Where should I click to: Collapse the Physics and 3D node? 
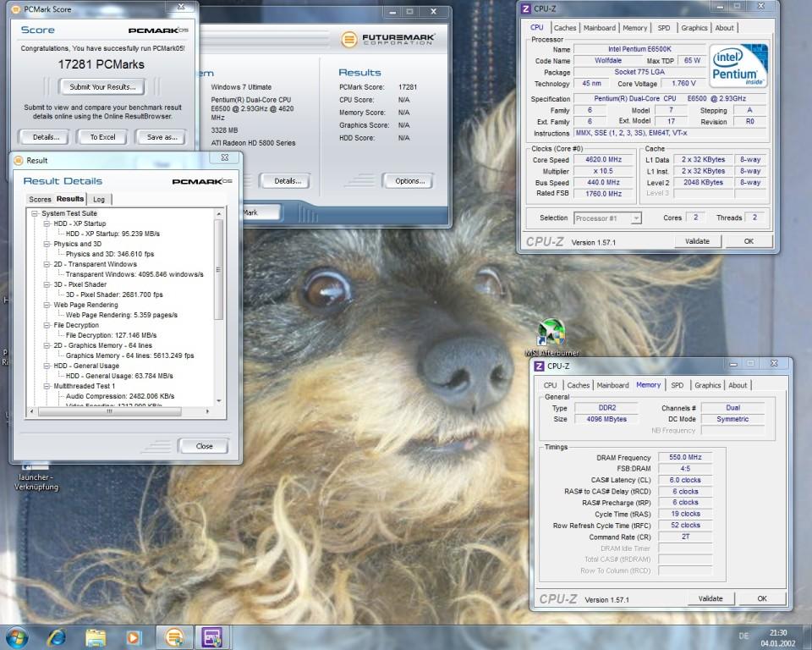pyautogui.click(x=47, y=244)
